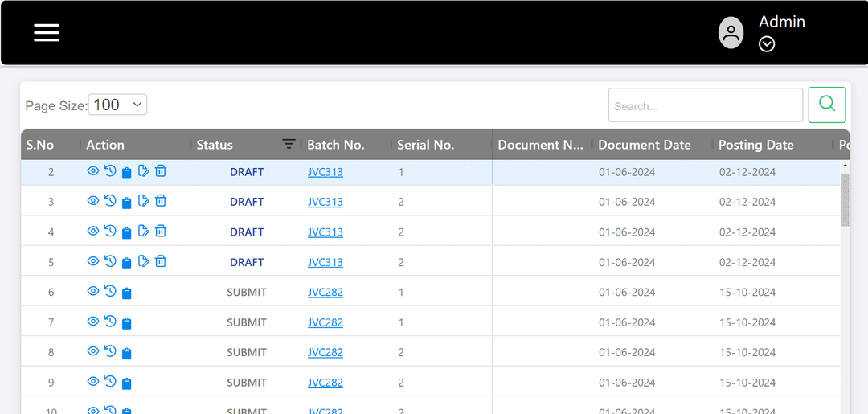
Task: Click the history icon in row 7
Action: [x=110, y=322]
